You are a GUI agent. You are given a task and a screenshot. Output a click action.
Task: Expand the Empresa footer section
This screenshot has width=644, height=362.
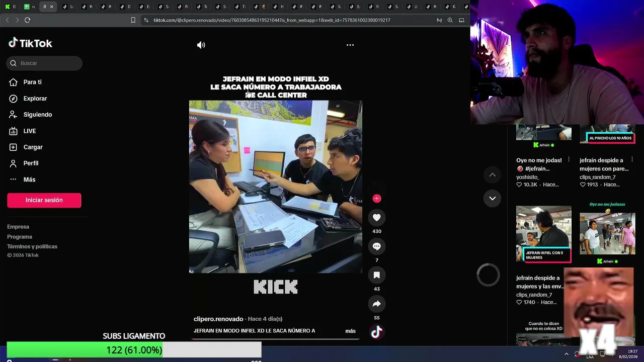18,227
